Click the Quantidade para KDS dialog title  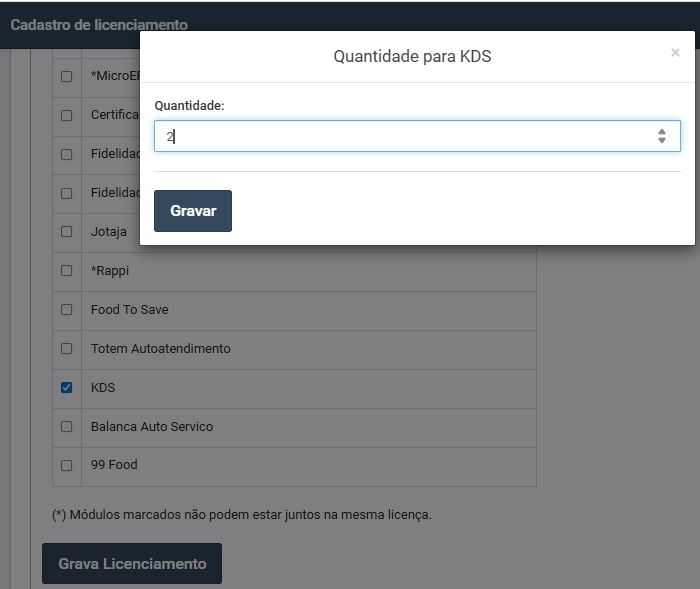click(x=412, y=57)
